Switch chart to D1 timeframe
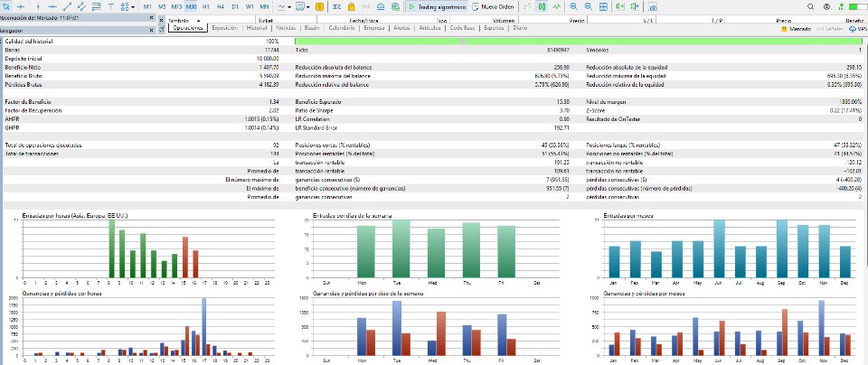Viewport: 868px width, 365px height. pyautogui.click(x=235, y=6)
